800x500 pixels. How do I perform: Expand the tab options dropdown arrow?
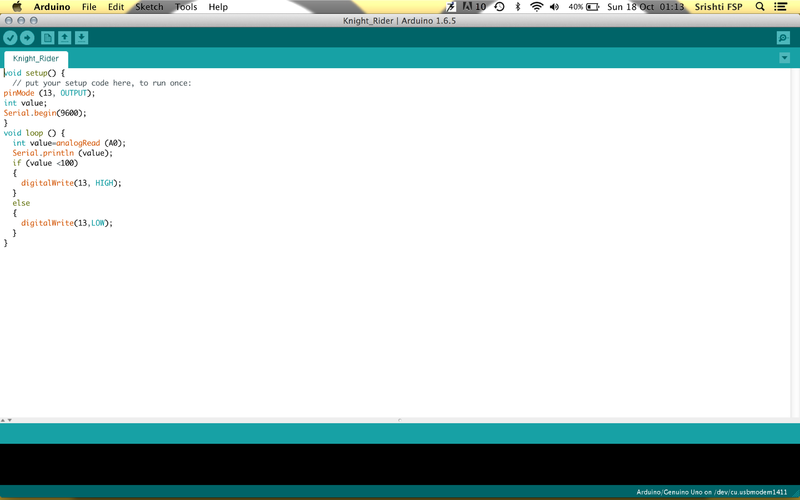click(x=784, y=58)
